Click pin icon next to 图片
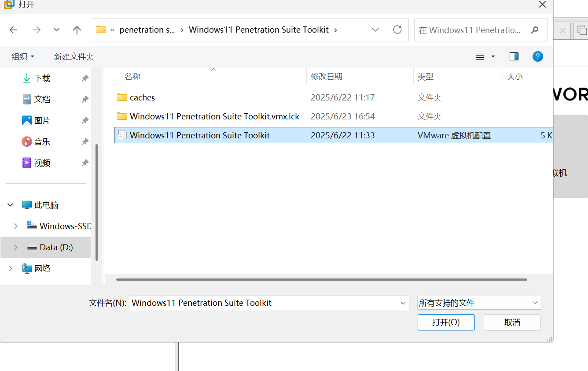588x371 pixels. coord(85,121)
